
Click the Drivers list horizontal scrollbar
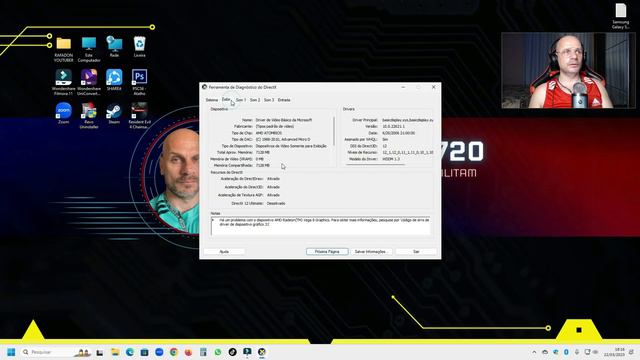[376, 164]
